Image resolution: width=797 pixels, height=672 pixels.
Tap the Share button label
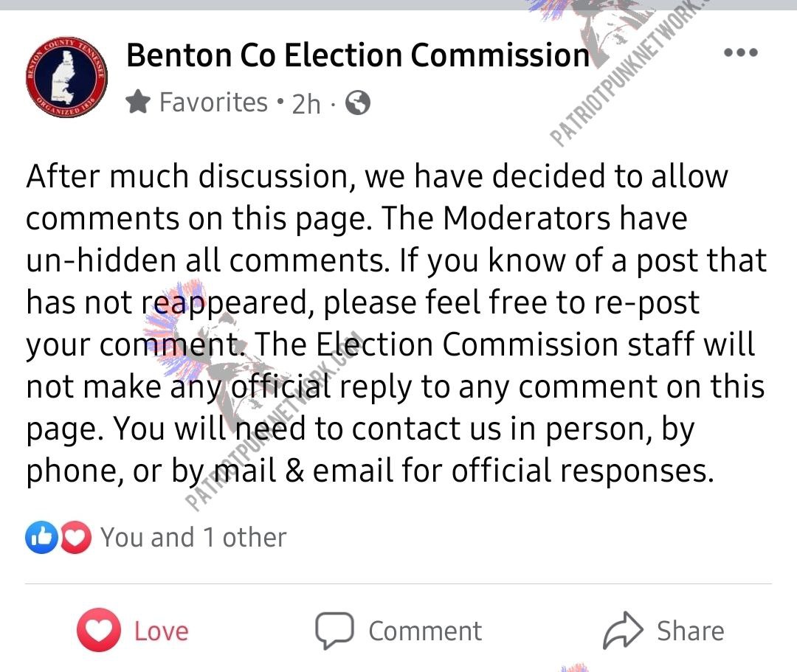tap(690, 631)
